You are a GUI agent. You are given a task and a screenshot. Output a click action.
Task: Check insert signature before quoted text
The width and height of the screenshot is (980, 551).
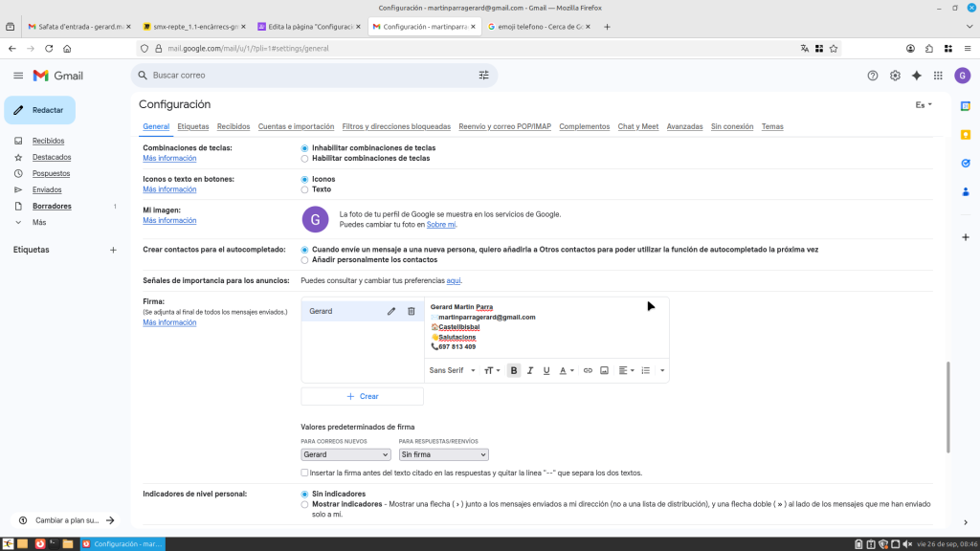(x=304, y=473)
